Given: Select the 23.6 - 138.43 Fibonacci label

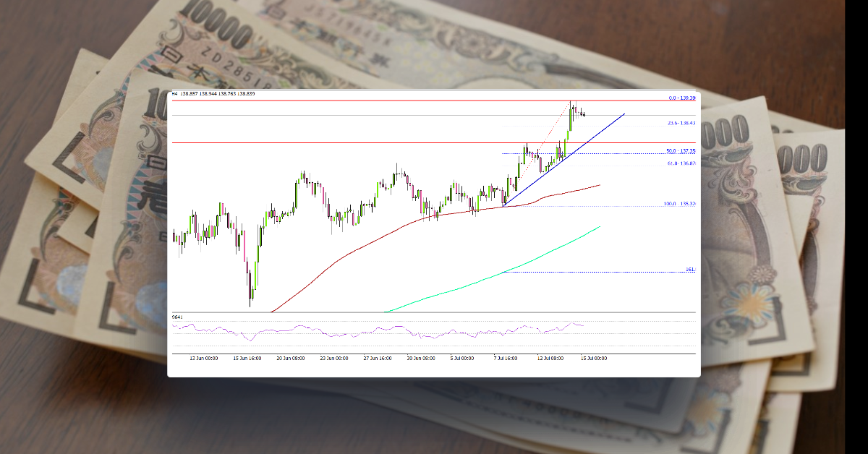Looking at the screenshot, I should point(681,123).
